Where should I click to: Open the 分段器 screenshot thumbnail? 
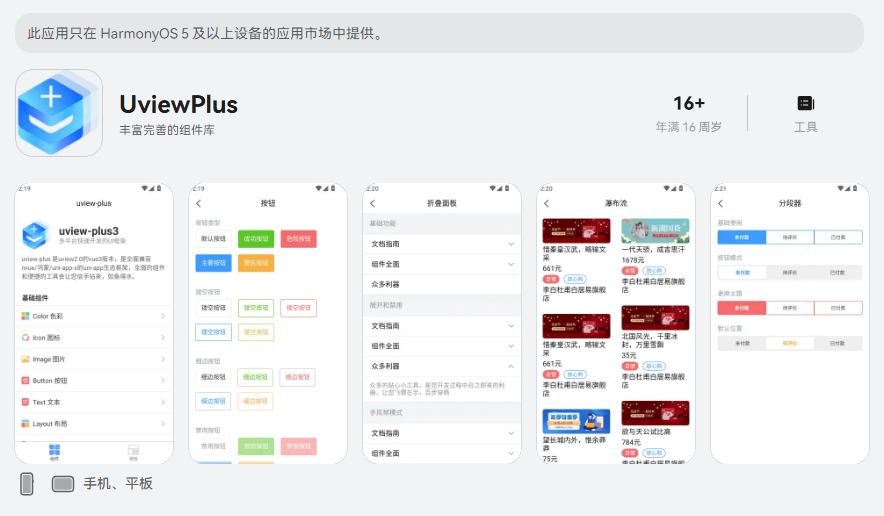pyautogui.click(x=789, y=323)
